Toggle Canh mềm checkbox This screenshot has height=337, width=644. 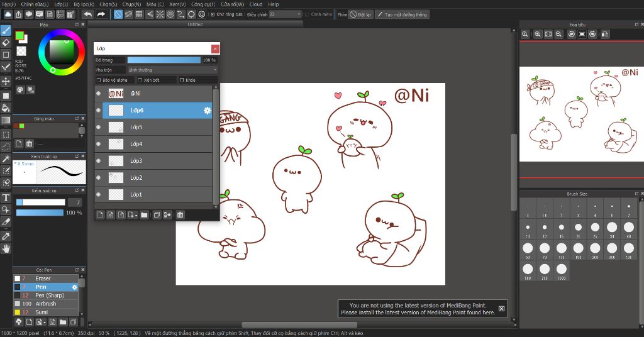pos(307,14)
